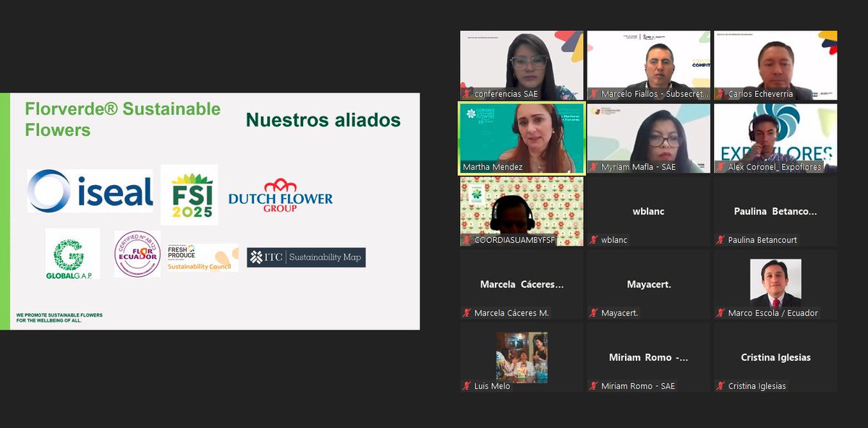Viewport: 868px width, 428px height.
Task: Click the muted mic icon beside Luis Melo
Action: click(467, 386)
